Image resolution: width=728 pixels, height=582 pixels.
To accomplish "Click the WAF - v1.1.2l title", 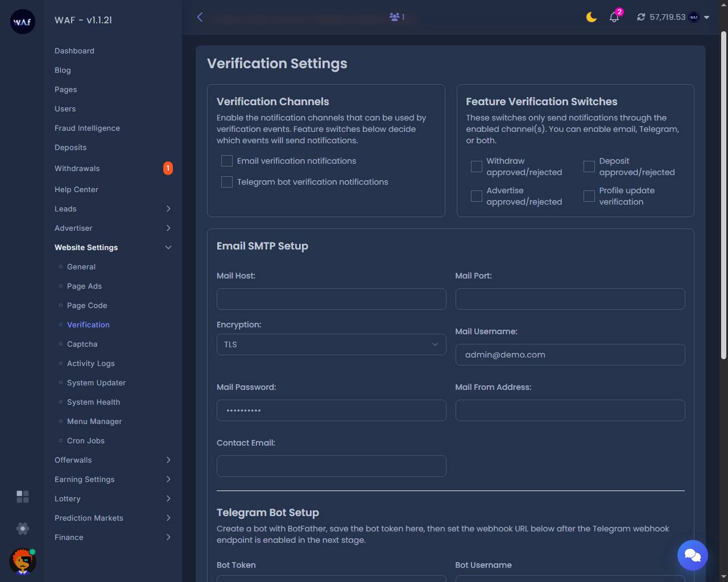I will [83, 20].
